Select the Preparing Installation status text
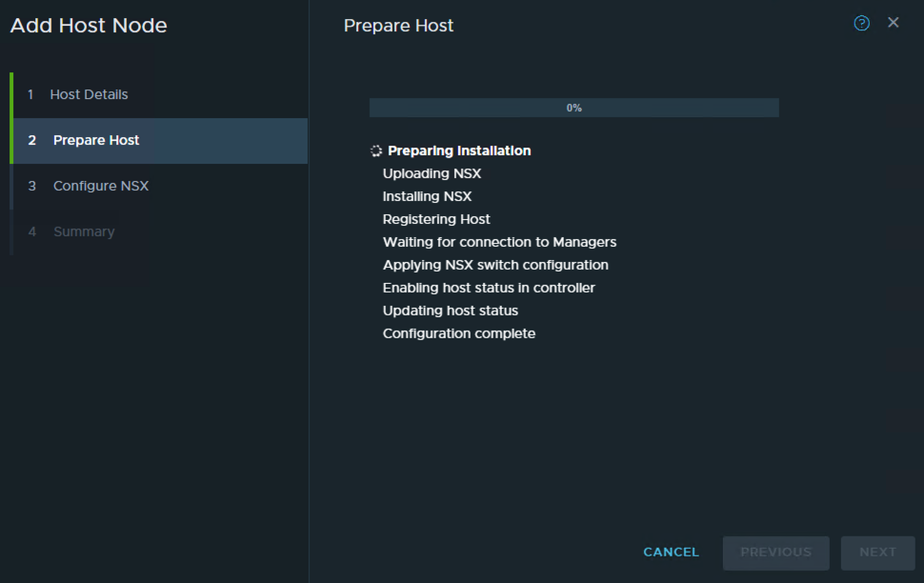This screenshot has height=583, width=924. pyautogui.click(x=459, y=151)
